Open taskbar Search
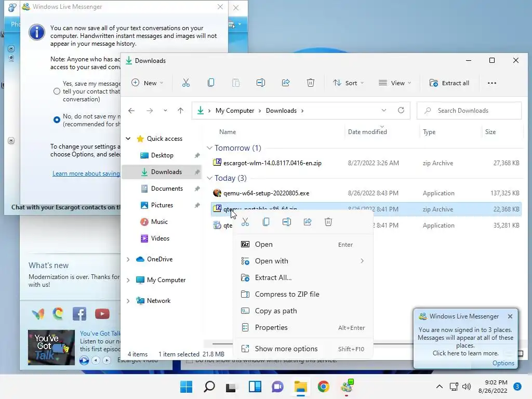This screenshot has width=532, height=399. [209, 387]
